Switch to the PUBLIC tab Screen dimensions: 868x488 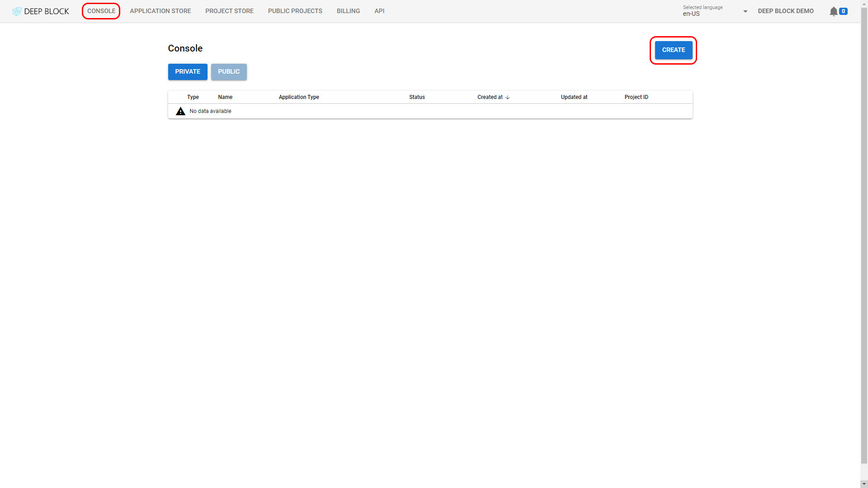(x=229, y=71)
